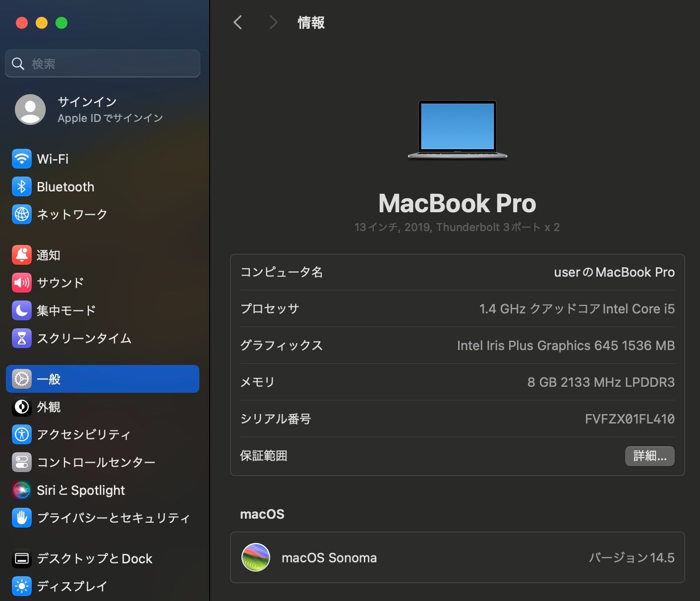Open ディスプレイ label in sidebar

[x=72, y=586]
